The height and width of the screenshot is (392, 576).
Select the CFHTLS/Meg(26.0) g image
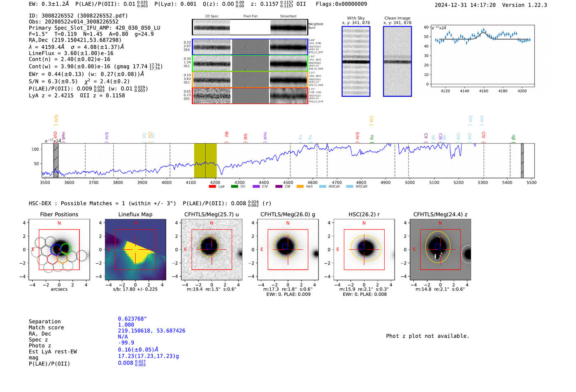click(x=288, y=250)
